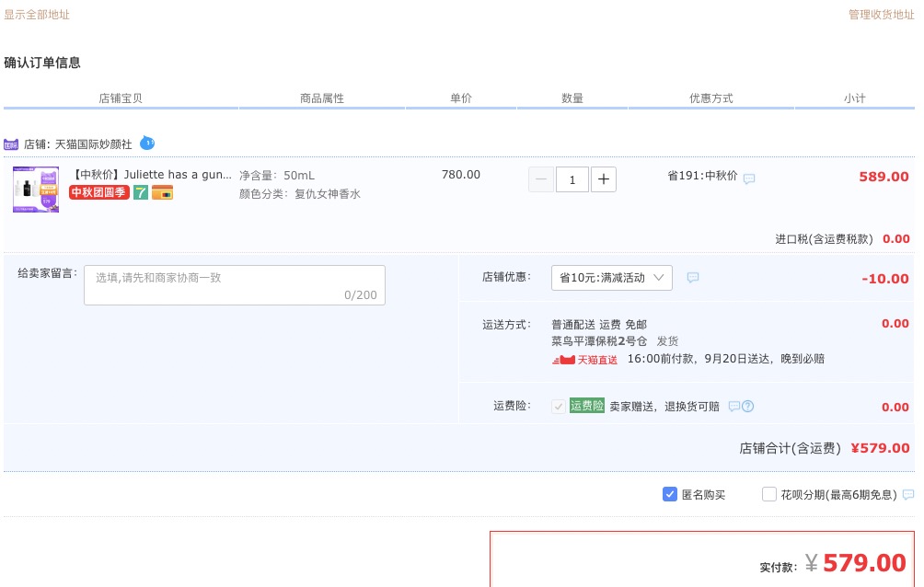This screenshot has width=924, height=587.
Task: Click the 确认订单信息 heading
Action: coord(42,63)
